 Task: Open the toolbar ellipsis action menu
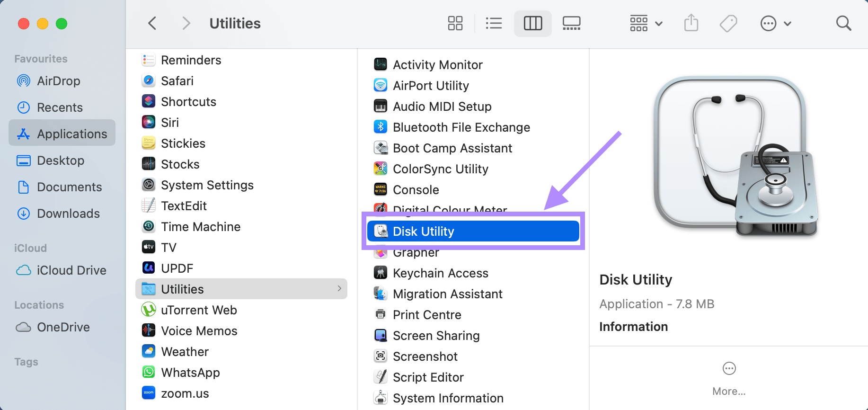click(776, 23)
